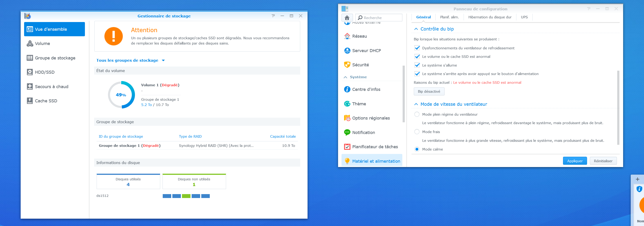Collapse Contrôle du bip section
The width and height of the screenshot is (644, 226).
pyautogui.click(x=416, y=29)
